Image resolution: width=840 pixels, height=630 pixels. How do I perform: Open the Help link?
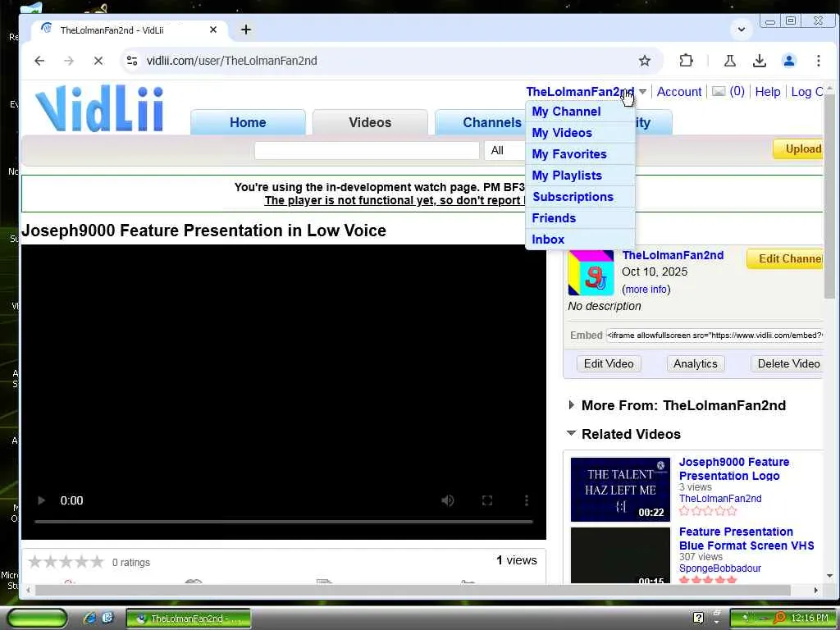pyautogui.click(x=767, y=92)
